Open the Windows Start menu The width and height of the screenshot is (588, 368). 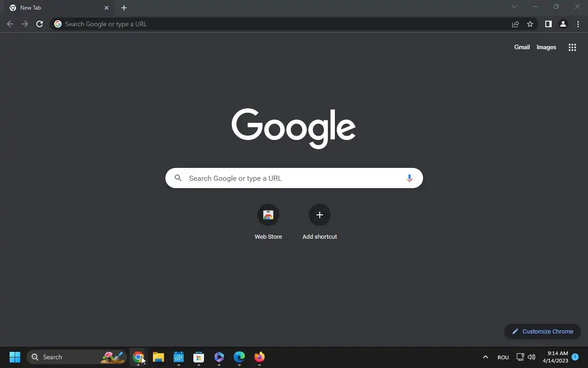pos(15,357)
